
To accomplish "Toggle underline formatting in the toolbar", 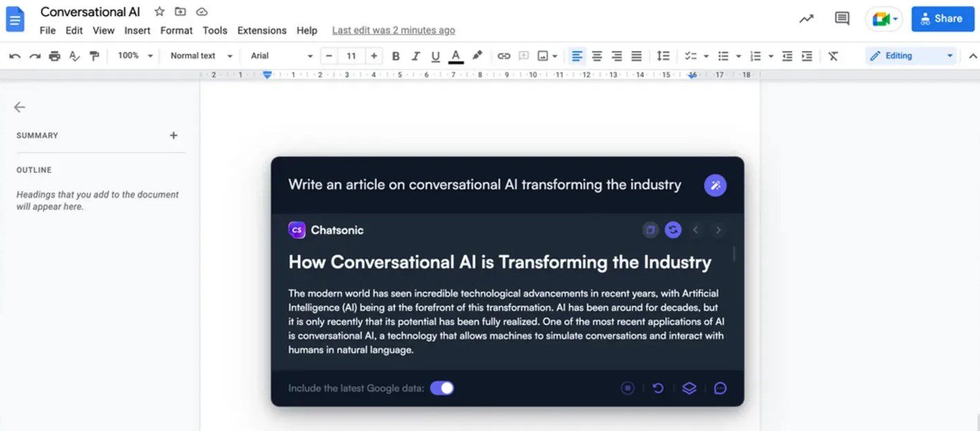I will [436, 55].
